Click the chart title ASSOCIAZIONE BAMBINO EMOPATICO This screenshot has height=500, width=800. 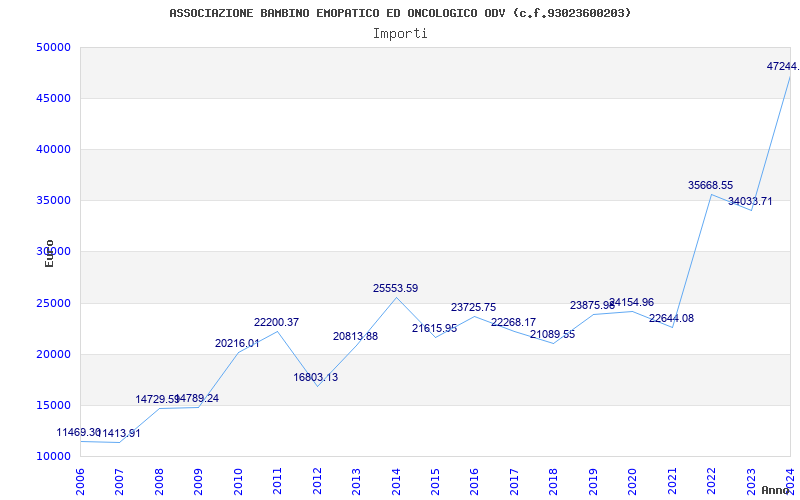click(400, 13)
